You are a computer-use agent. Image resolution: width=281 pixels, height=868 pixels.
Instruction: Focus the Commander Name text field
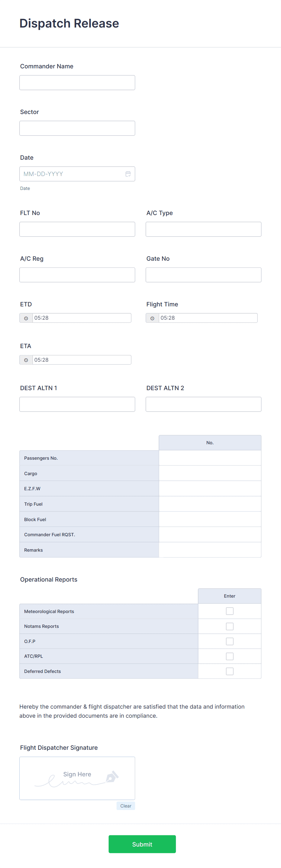click(77, 83)
